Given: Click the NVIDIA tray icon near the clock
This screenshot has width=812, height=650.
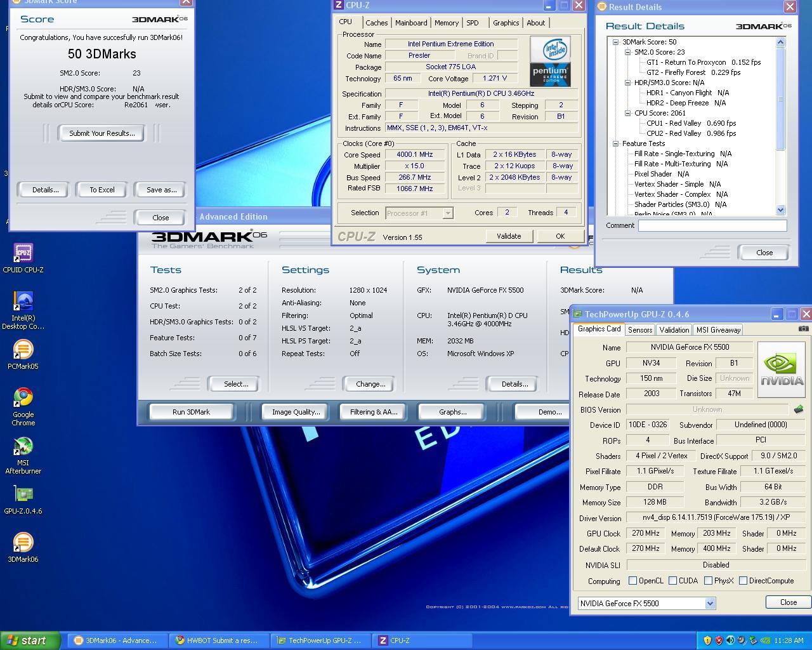Looking at the screenshot, I should tap(766, 640).
